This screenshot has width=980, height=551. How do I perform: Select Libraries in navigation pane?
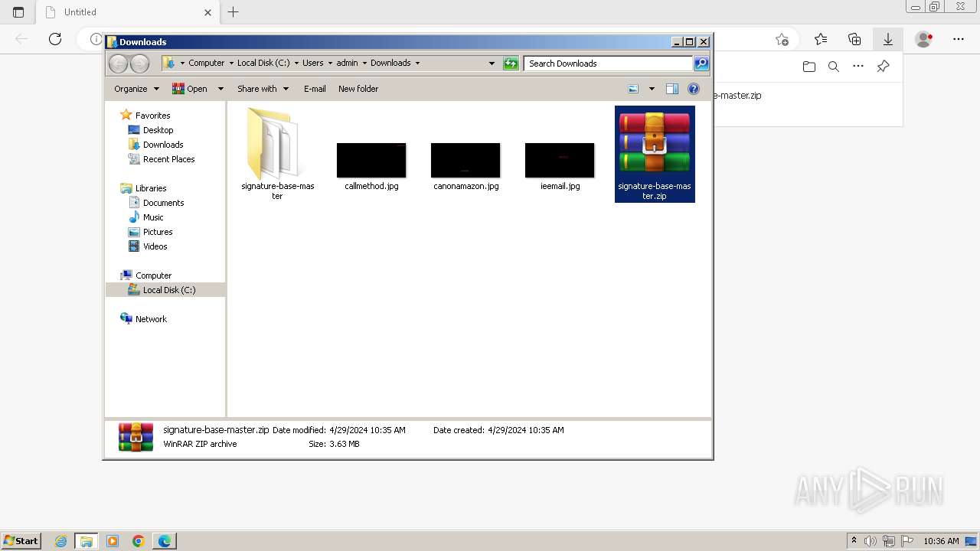(x=151, y=188)
